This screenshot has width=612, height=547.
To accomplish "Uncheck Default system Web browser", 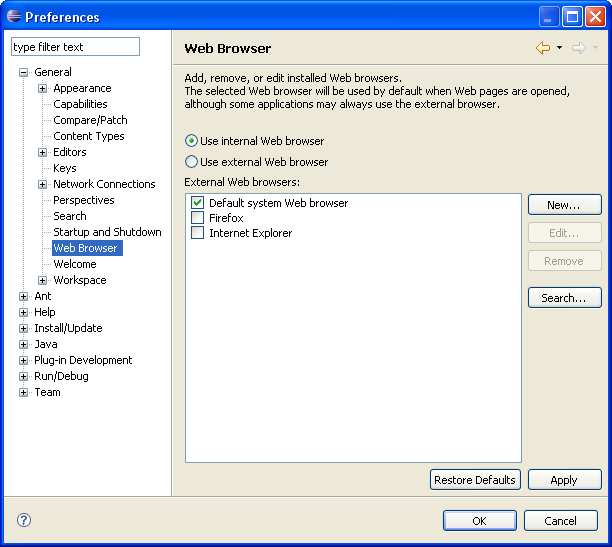I will [x=197, y=203].
